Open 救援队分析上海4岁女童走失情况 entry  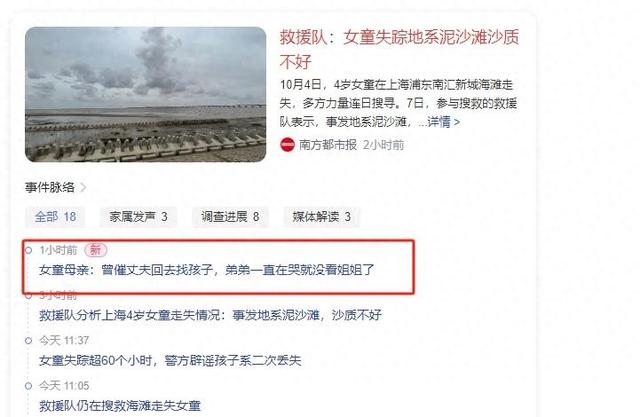coord(210,315)
